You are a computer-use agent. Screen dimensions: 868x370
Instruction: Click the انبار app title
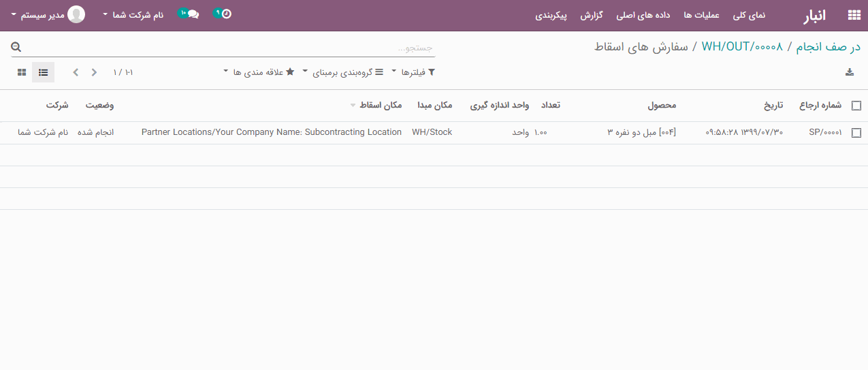click(x=814, y=15)
